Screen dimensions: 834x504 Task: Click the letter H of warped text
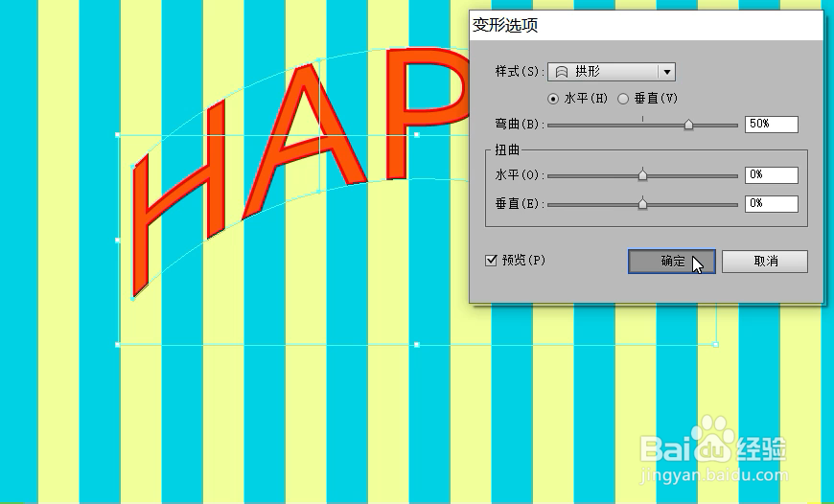coord(178,197)
